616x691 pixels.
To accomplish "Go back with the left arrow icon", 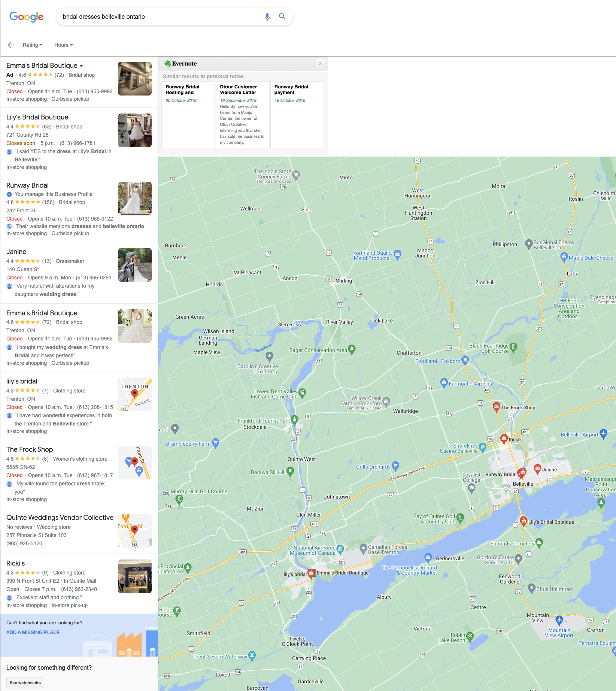I will 11,45.
